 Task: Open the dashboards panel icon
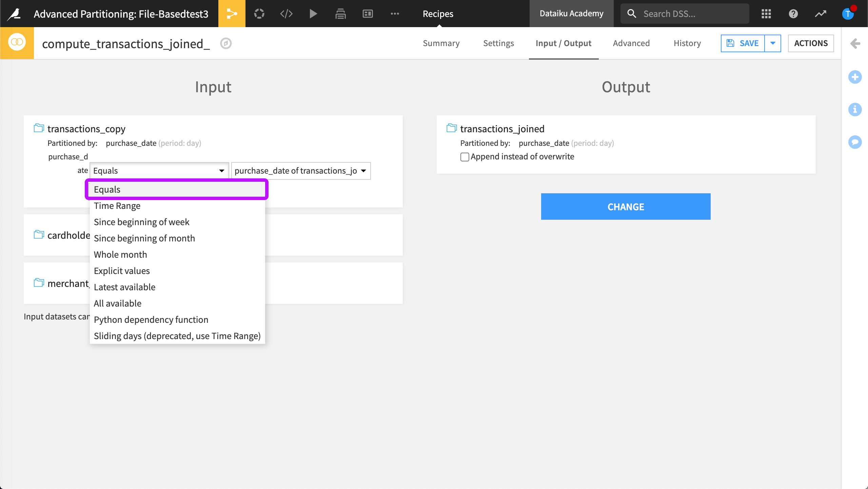(x=367, y=14)
